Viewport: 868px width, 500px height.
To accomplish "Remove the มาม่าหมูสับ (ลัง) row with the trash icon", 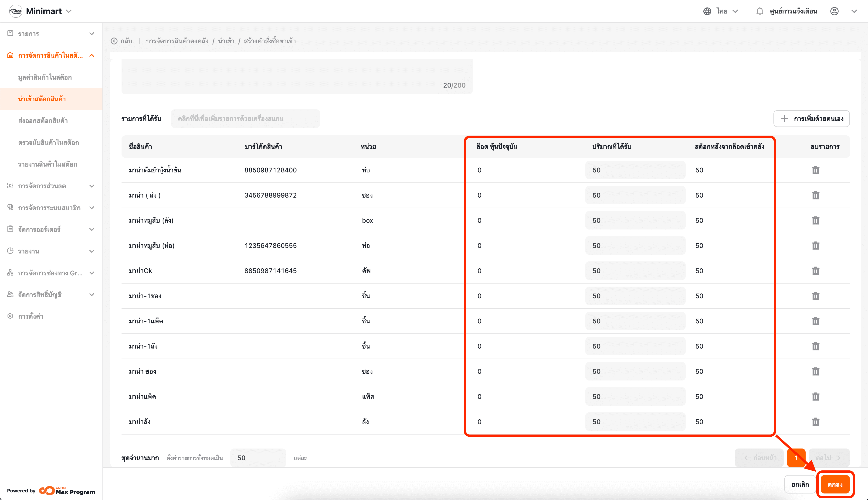I will click(815, 220).
